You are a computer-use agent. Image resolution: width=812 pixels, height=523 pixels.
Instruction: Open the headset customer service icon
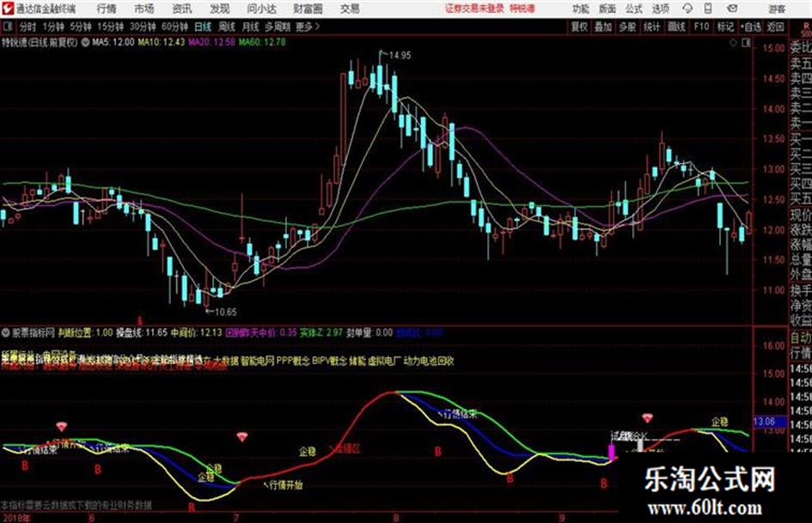tap(687, 9)
